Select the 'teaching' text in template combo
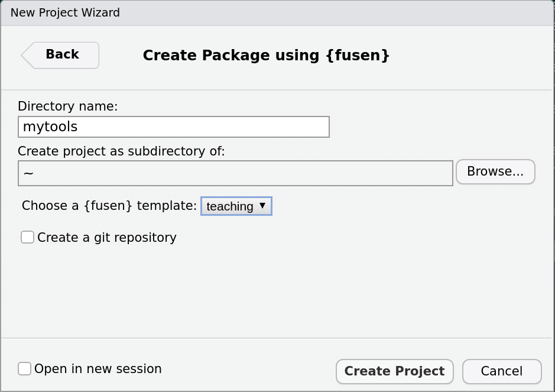 tap(230, 206)
